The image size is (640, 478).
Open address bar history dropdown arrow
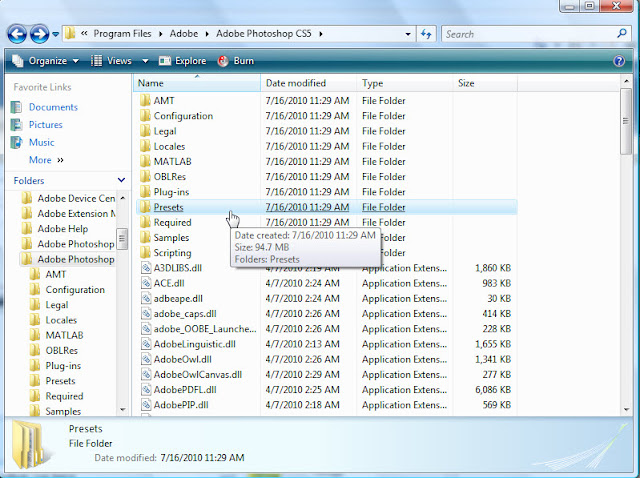click(x=408, y=34)
